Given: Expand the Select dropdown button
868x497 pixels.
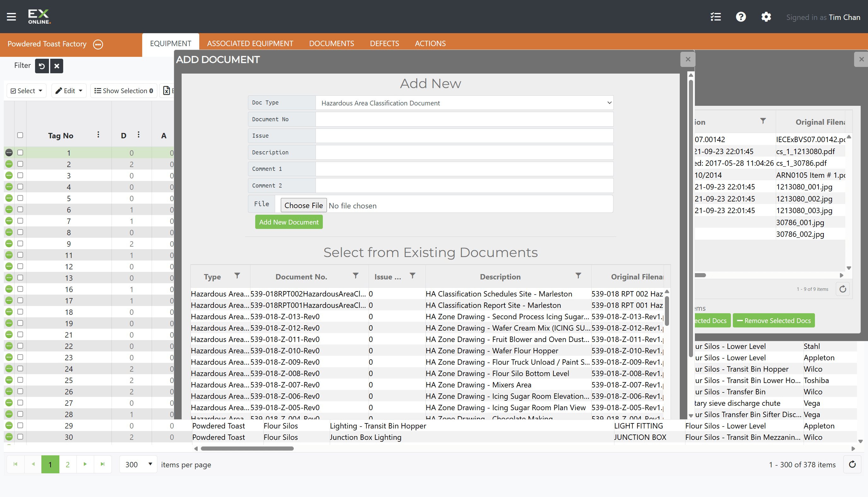Looking at the screenshot, I should tap(26, 90).
